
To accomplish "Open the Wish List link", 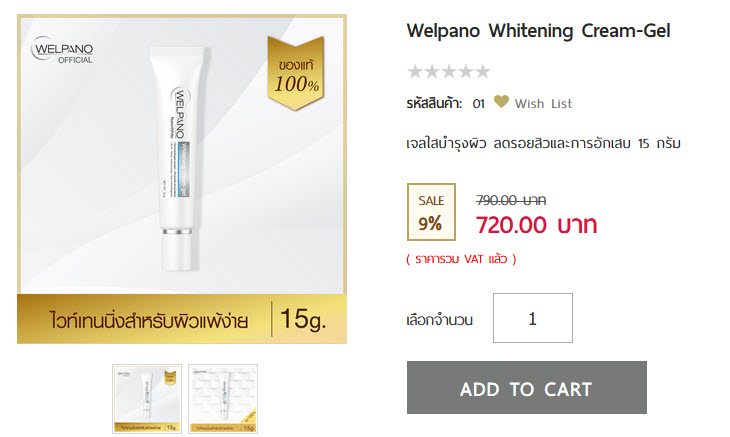I will coord(543,103).
